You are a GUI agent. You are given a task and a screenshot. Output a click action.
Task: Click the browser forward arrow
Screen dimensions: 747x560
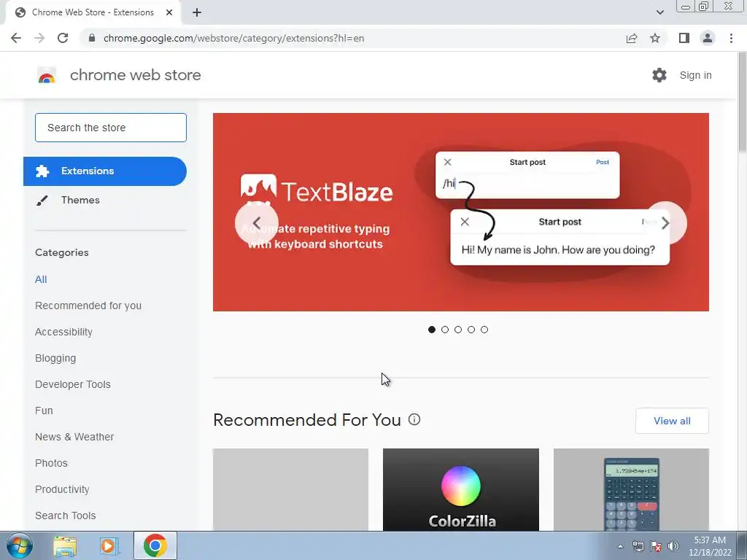point(39,38)
